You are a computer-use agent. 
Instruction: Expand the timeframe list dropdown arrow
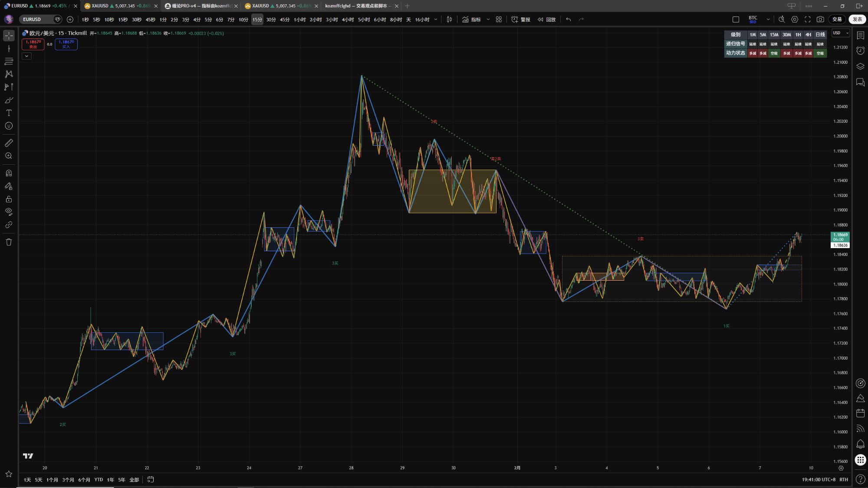tap(436, 20)
